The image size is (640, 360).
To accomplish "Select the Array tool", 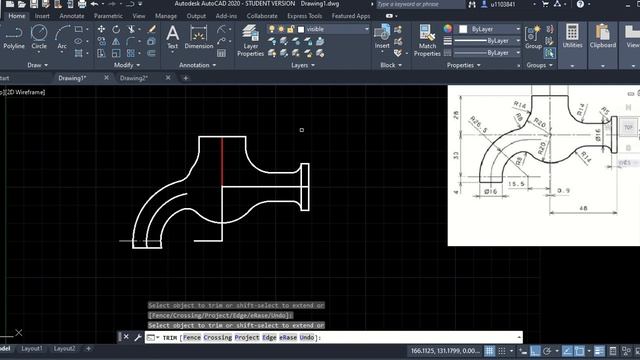I will (x=131, y=53).
